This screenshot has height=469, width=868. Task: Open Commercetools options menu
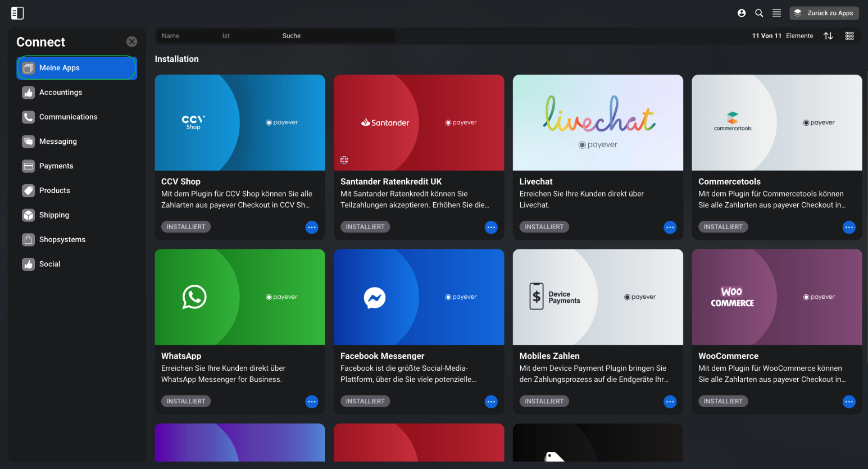click(x=849, y=227)
